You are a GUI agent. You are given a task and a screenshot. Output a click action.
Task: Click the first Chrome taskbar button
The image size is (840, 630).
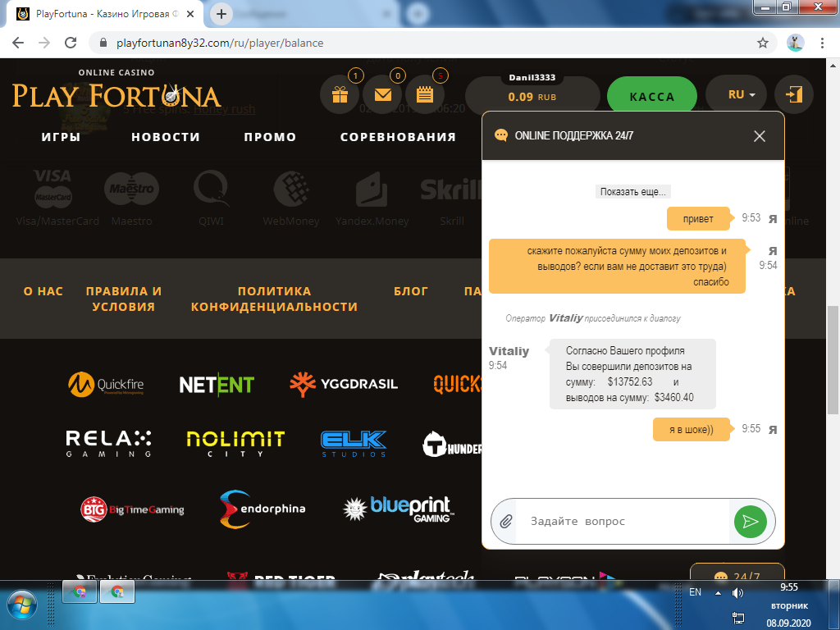(80, 592)
